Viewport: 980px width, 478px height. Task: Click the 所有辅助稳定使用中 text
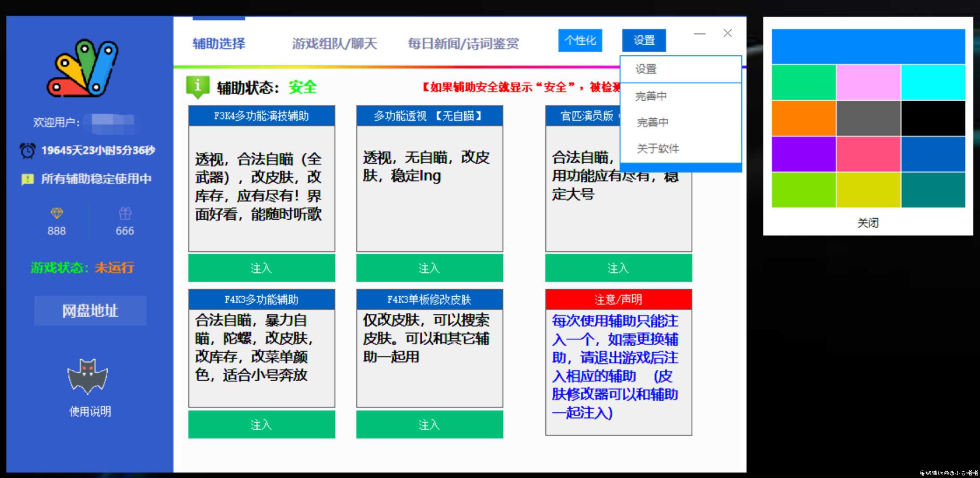tap(96, 179)
